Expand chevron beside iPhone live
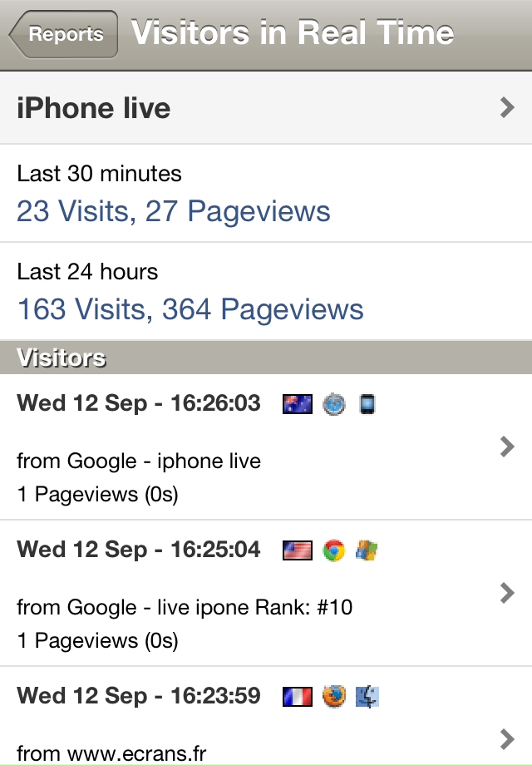The width and height of the screenshot is (532, 765). pyautogui.click(x=507, y=107)
